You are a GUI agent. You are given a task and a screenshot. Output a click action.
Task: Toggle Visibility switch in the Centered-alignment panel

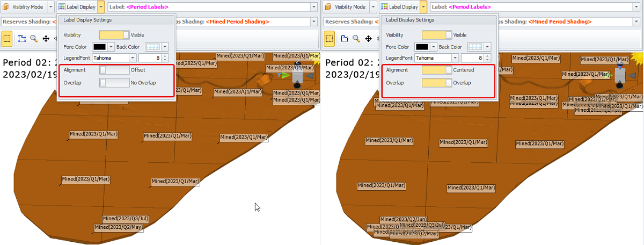[436, 35]
